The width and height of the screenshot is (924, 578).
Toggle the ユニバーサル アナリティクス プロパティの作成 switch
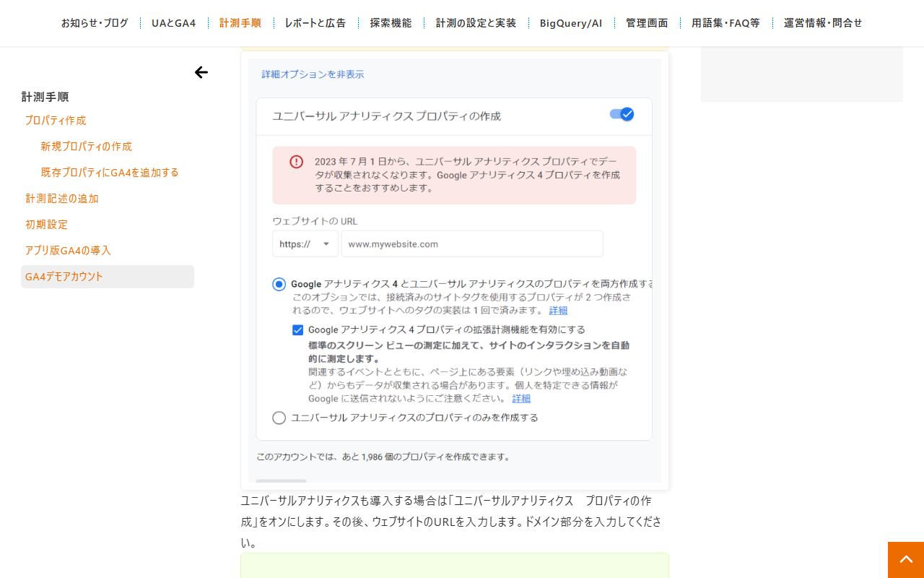[x=622, y=114]
